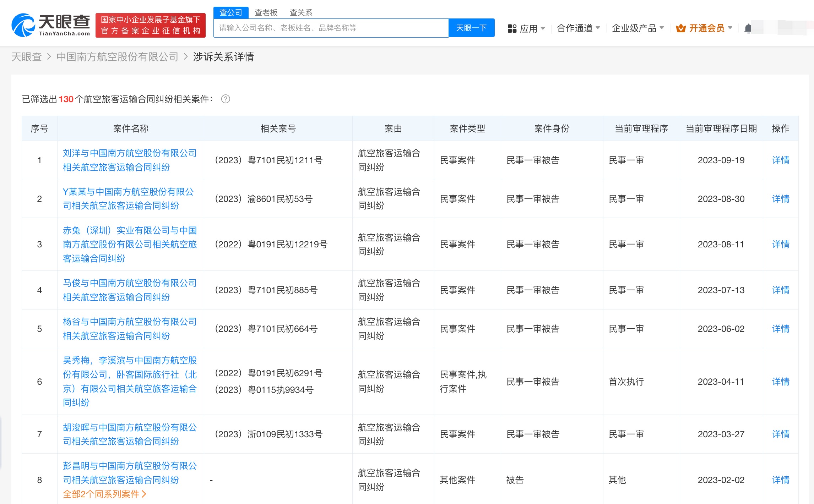This screenshot has height=504, width=814.
Task: Click 详情 for case dated 2023-06-02
Action: 781,329
